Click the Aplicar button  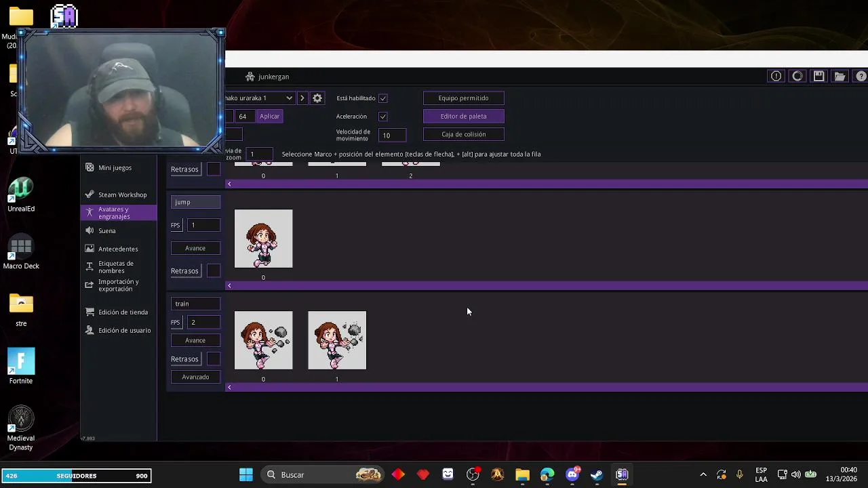269,117
